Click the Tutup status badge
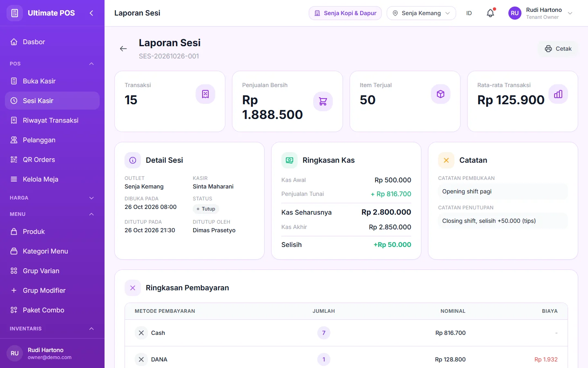 pos(206,209)
